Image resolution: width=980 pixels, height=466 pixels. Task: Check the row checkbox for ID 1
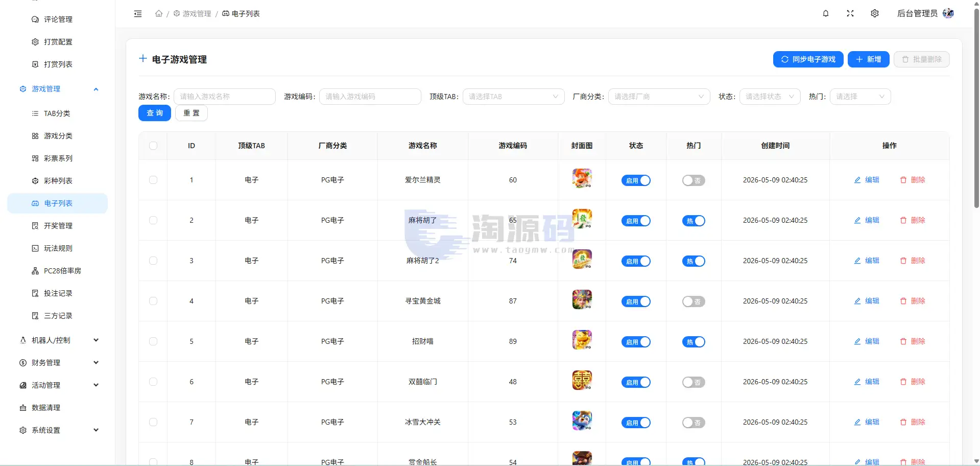[x=153, y=180]
